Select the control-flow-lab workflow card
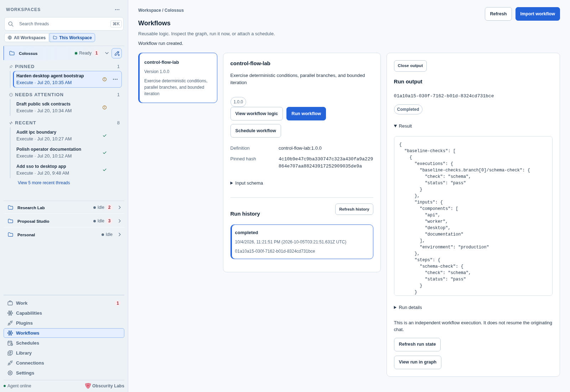Viewport: 570px width, 392px height. [x=178, y=78]
